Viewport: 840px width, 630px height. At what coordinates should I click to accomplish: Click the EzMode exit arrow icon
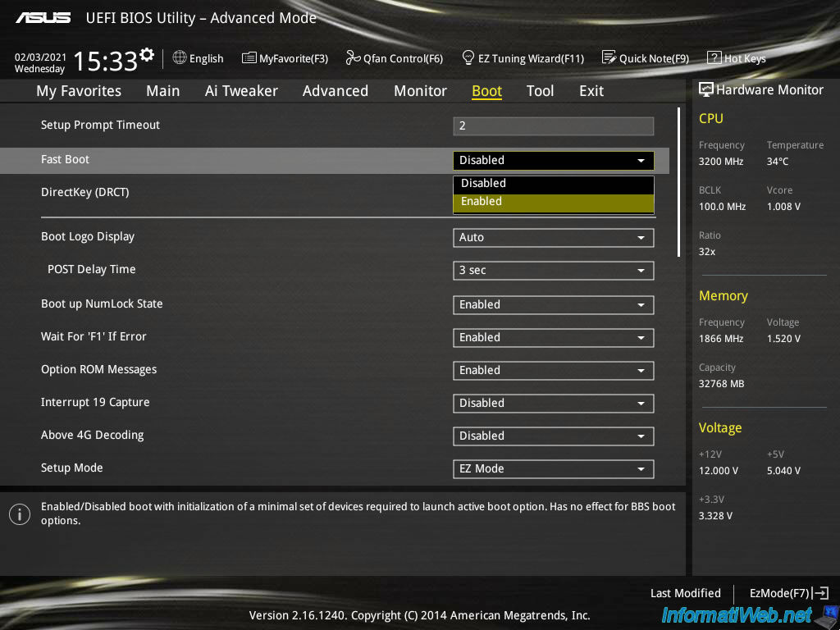pyautogui.click(x=820, y=593)
